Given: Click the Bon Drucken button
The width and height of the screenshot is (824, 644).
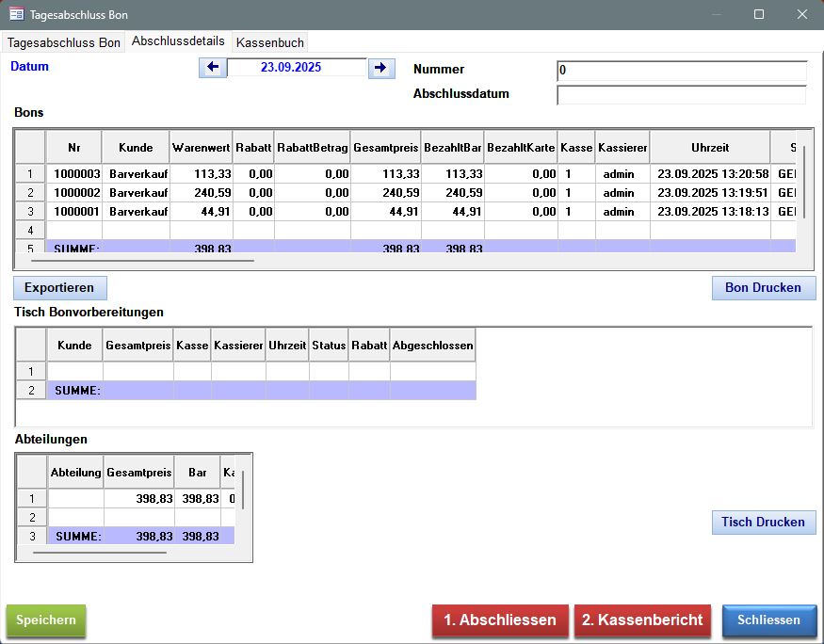Looking at the screenshot, I should tap(763, 288).
